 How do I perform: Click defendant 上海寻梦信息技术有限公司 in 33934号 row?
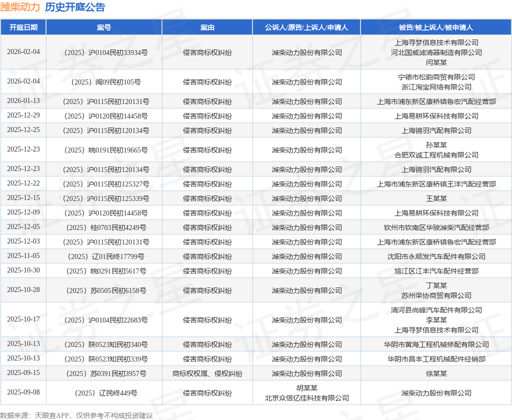[x=436, y=42]
